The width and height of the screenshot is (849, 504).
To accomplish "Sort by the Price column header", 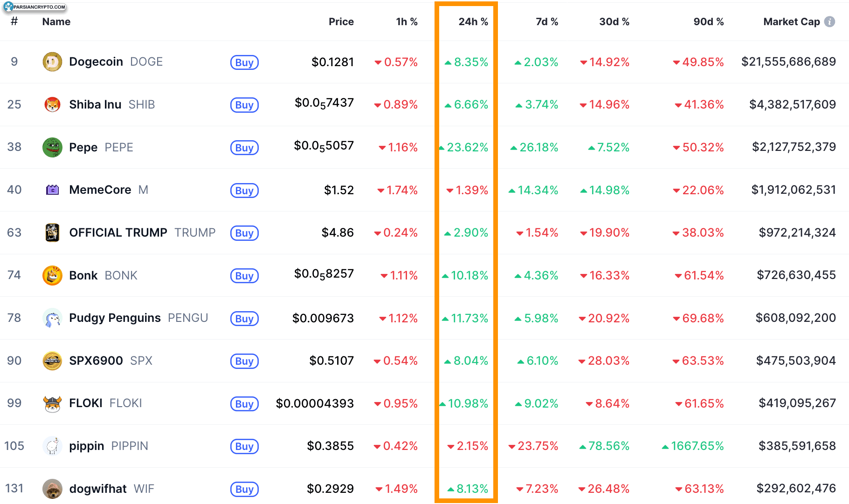I will click(341, 21).
